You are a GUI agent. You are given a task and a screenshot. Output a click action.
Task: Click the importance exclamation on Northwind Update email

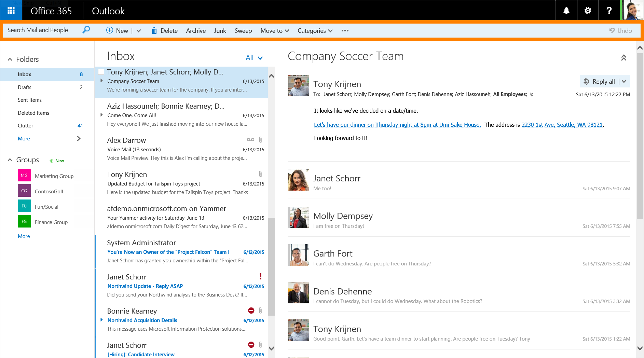[x=260, y=277]
